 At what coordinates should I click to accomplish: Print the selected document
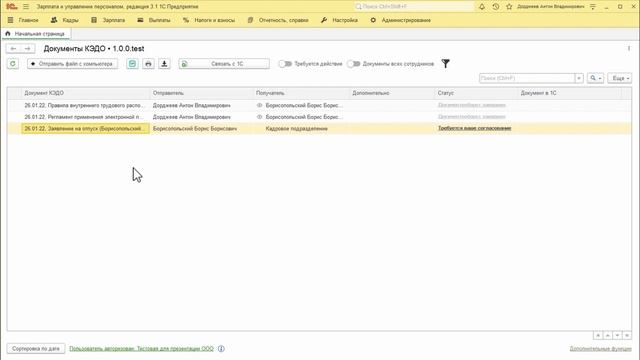point(148,64)
